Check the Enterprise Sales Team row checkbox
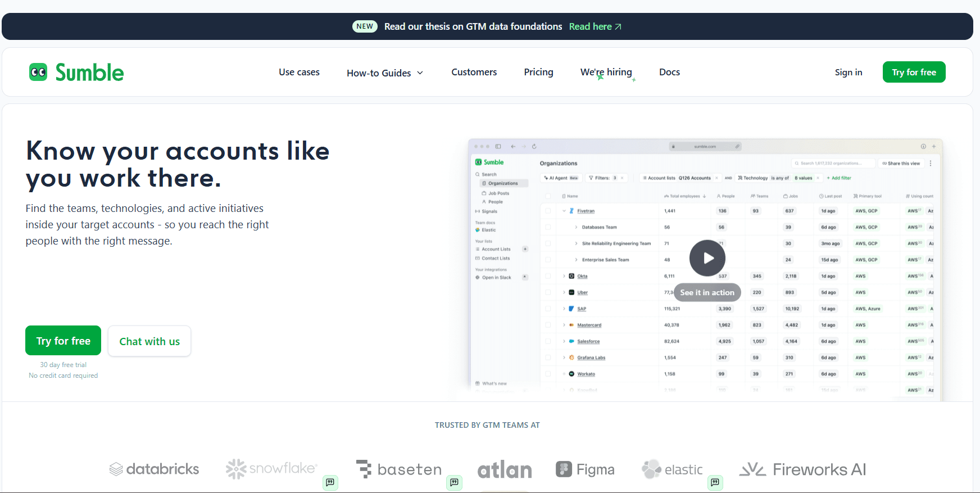The height and width of the screenshot is (493, 980). 548,260
